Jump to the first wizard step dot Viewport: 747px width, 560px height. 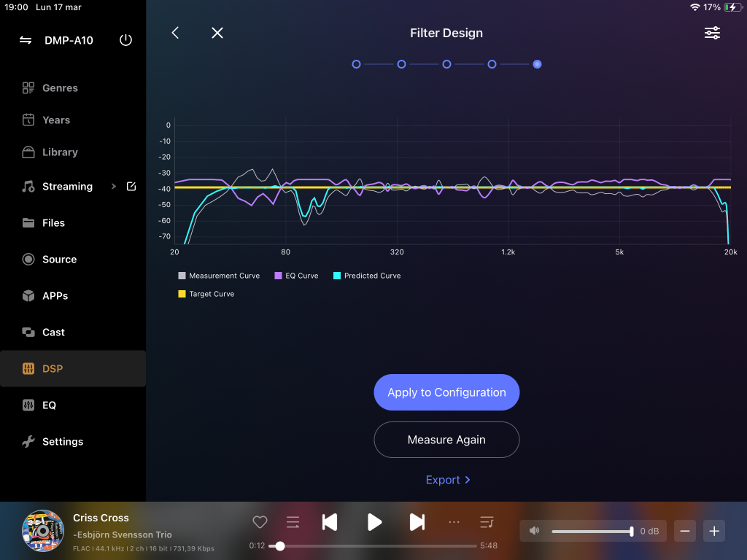[356, 64]
